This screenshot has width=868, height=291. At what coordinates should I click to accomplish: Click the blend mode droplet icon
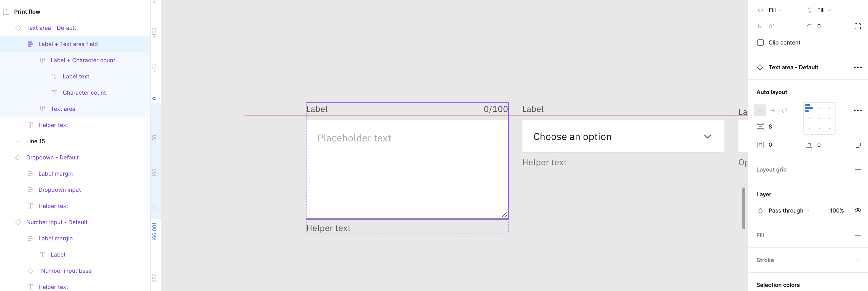pyautogui.click(x=761, y=210)
